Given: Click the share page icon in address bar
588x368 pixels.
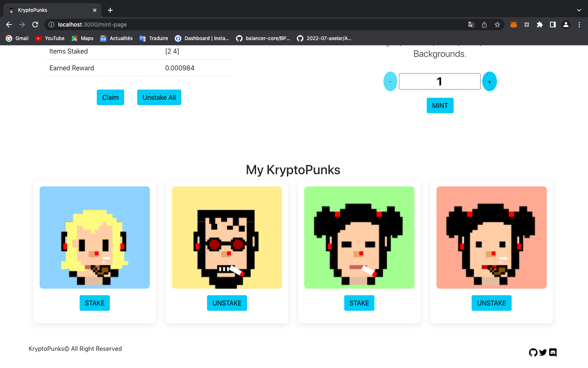Looking at the screenshot, I should 484,25.
